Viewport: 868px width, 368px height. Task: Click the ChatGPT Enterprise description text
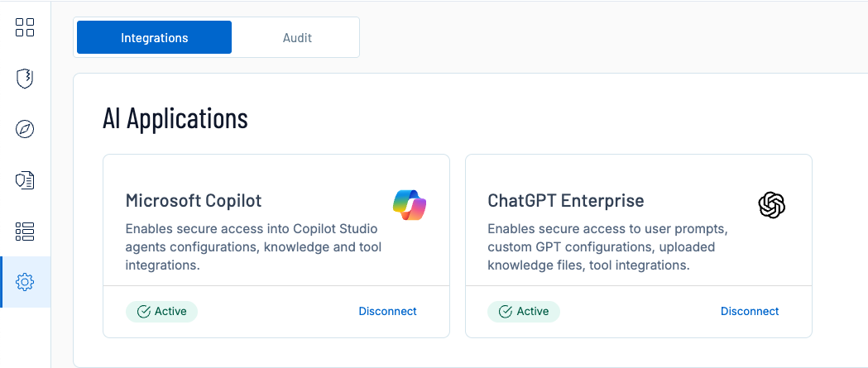pos(607,246)
